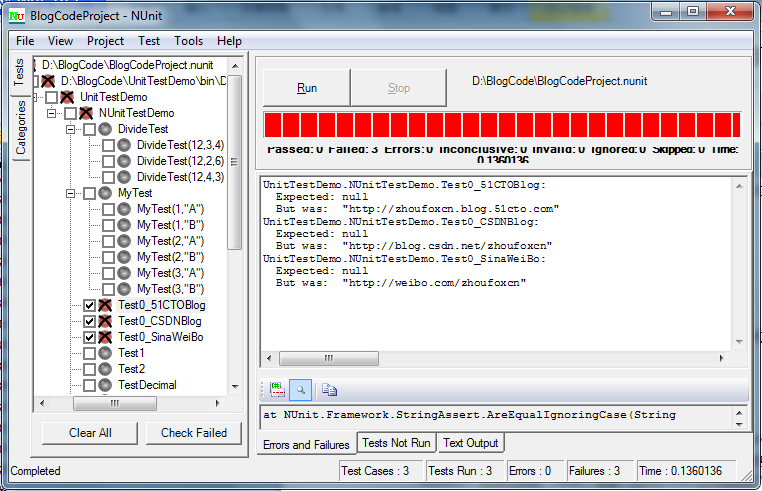Viewport: 762px width, 491px height.
Task: Check the Test2 checkbox
Action: pos(89,370)
